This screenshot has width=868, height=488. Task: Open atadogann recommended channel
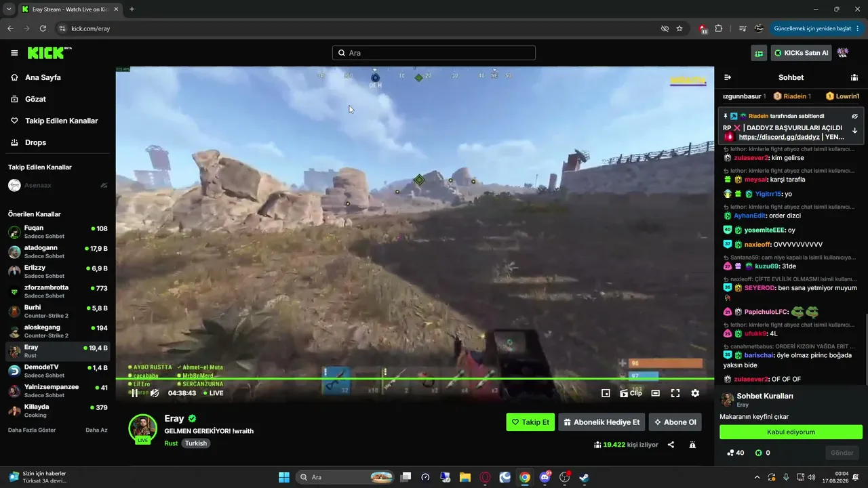(x=58, y=252)
